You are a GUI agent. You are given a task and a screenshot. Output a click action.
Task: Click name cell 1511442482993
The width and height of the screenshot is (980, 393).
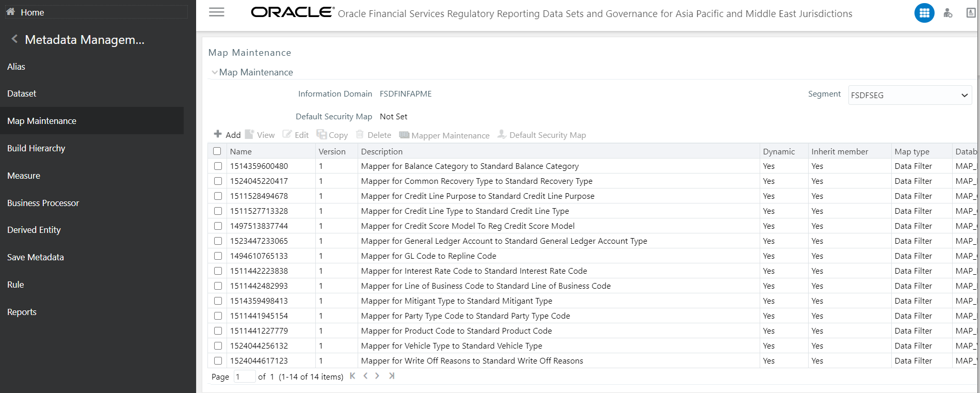pos(259,286)
